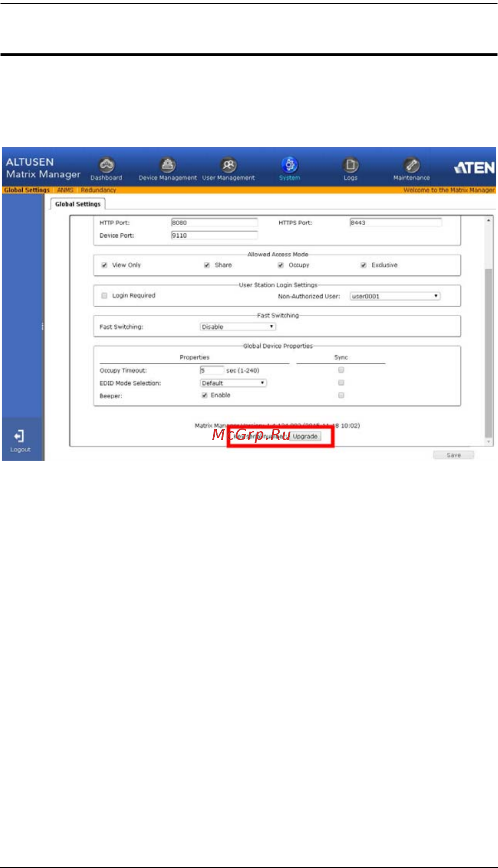
Task: Check Sync for Occupy Timeout
Action: (x=341, y=370)
